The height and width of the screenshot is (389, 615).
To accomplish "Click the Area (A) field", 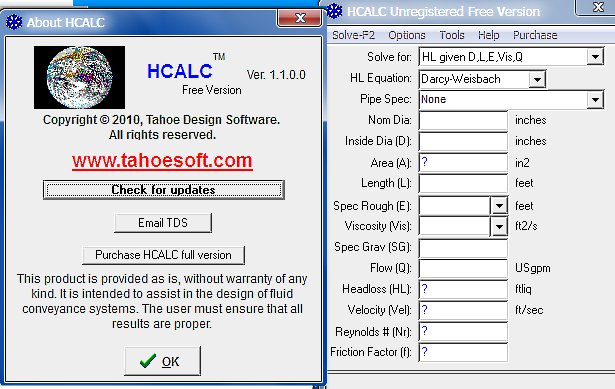I will 463,163.
